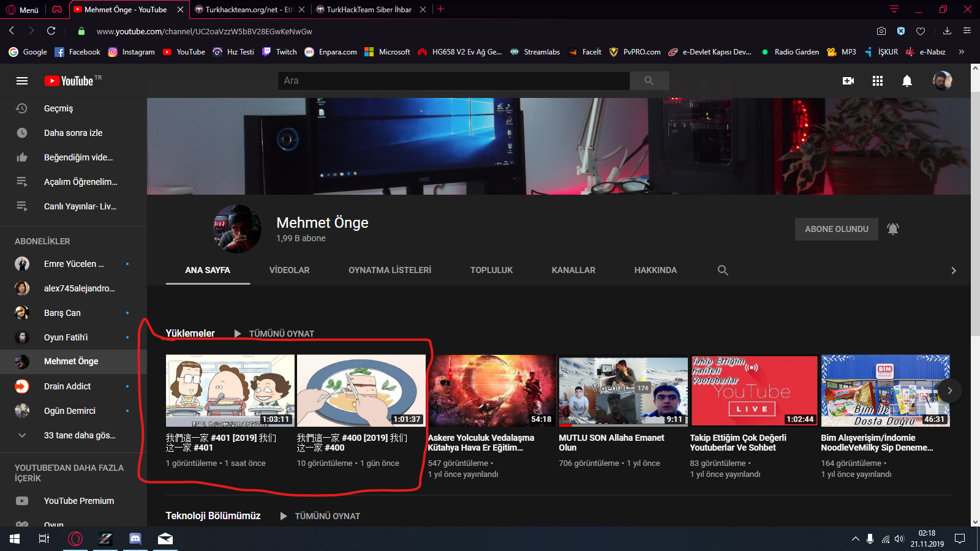Switch to VİDEOLAR tab
The width and height of the screenshot is (980, 551).
289,270
